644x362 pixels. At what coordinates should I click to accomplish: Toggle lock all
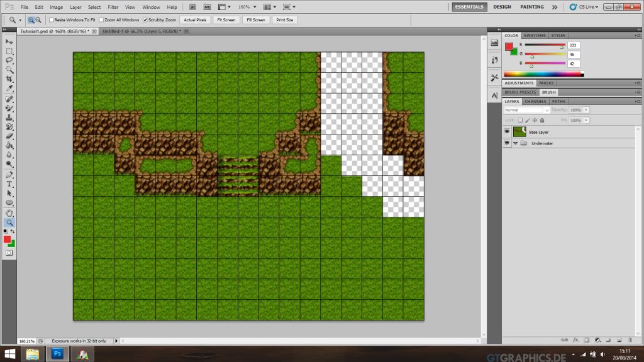[x=542, y=120]
